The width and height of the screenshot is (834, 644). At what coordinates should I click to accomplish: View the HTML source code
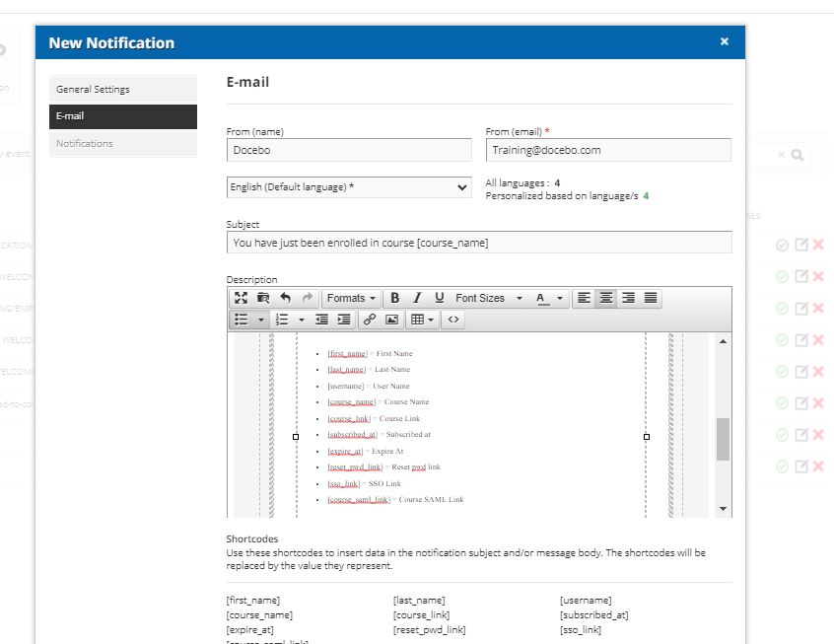pyautogui.click(x=453, y=320)
